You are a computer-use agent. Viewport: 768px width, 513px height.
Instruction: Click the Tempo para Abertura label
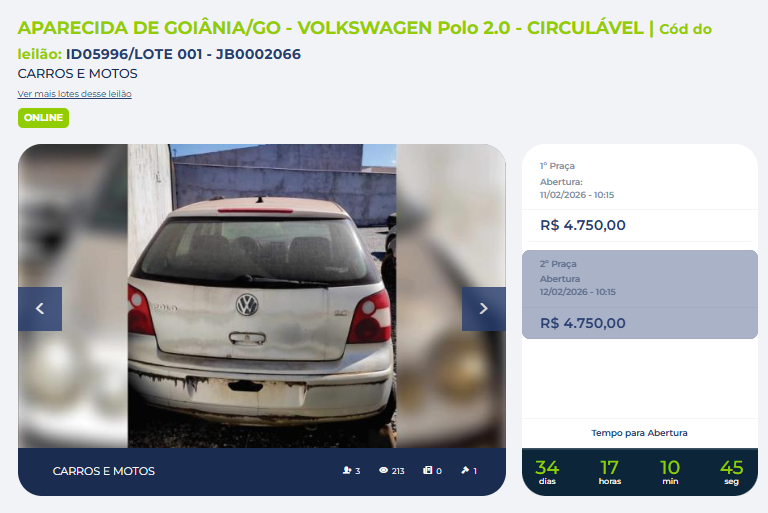(639, 433)
